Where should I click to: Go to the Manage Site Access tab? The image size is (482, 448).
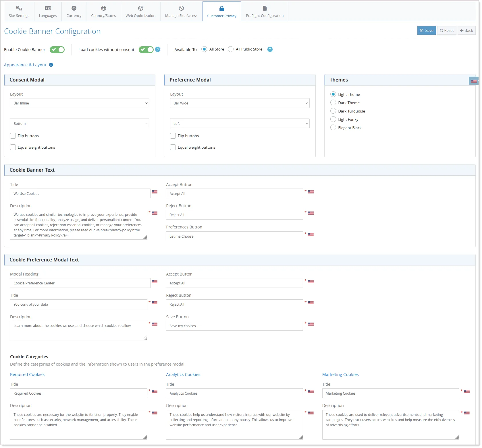pos(181,11)
